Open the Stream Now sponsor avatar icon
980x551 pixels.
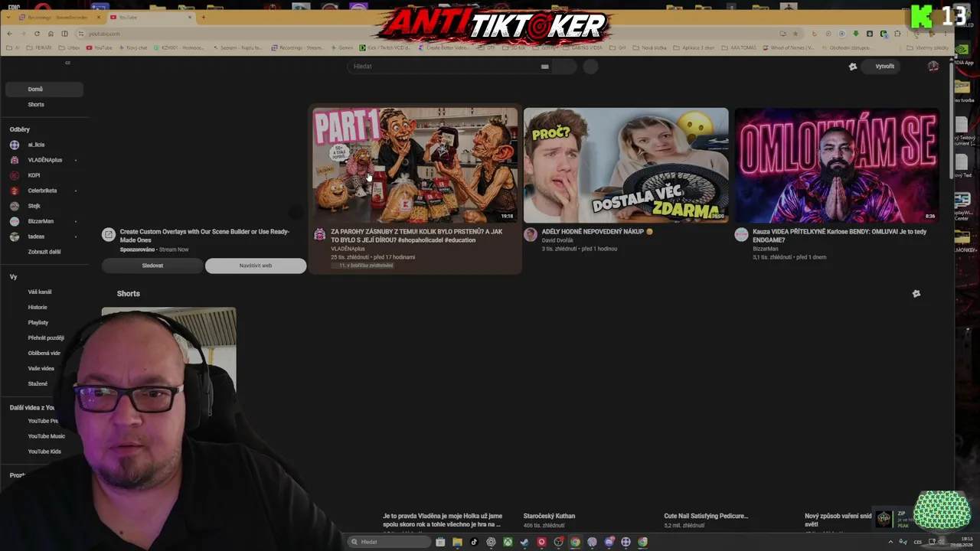109,235
